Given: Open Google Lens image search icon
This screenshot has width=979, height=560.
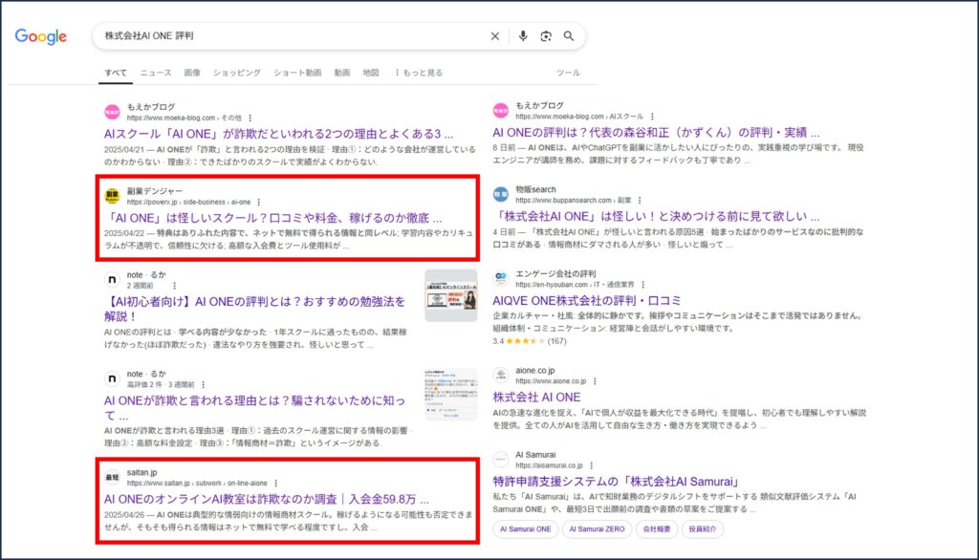Looking at the screenshot, I should [546, 36].
